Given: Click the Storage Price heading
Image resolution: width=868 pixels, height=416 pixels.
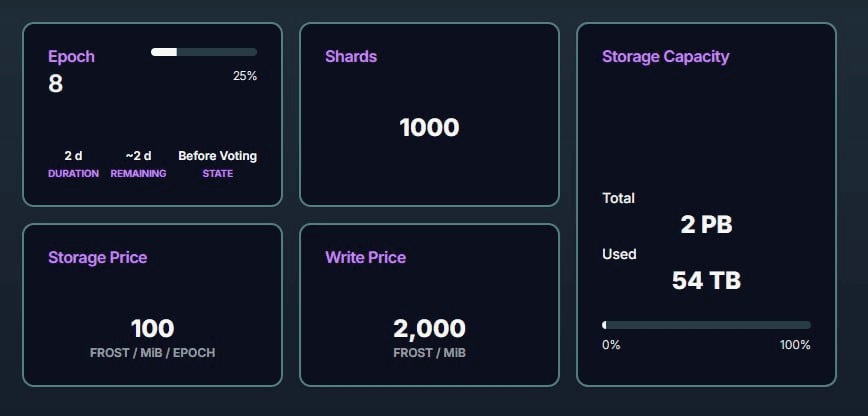Looking at the screenshot, I should tap(97, 257).
